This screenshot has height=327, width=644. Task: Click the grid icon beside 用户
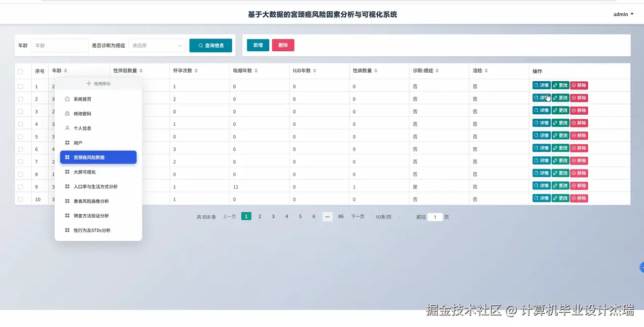67,143
